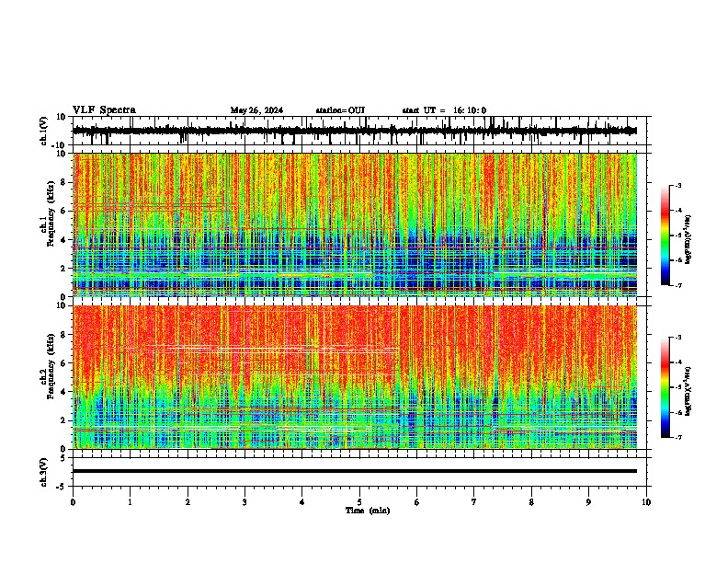Click the "6" kHz tick on ch.2 spectrogram
Image resolution: width=728 pixels, height=563 pixels.
coord(63,363)
